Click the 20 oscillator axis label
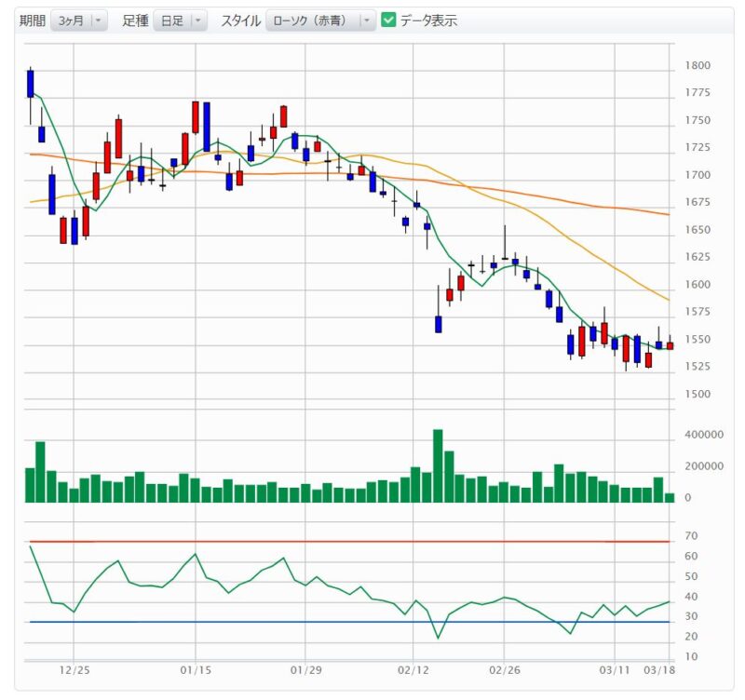 point(691,637)
